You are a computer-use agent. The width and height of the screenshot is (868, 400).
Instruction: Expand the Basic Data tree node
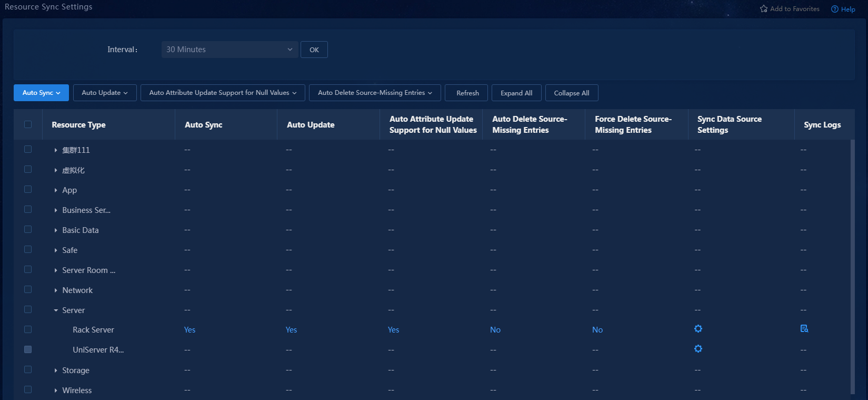coord(56,230)
